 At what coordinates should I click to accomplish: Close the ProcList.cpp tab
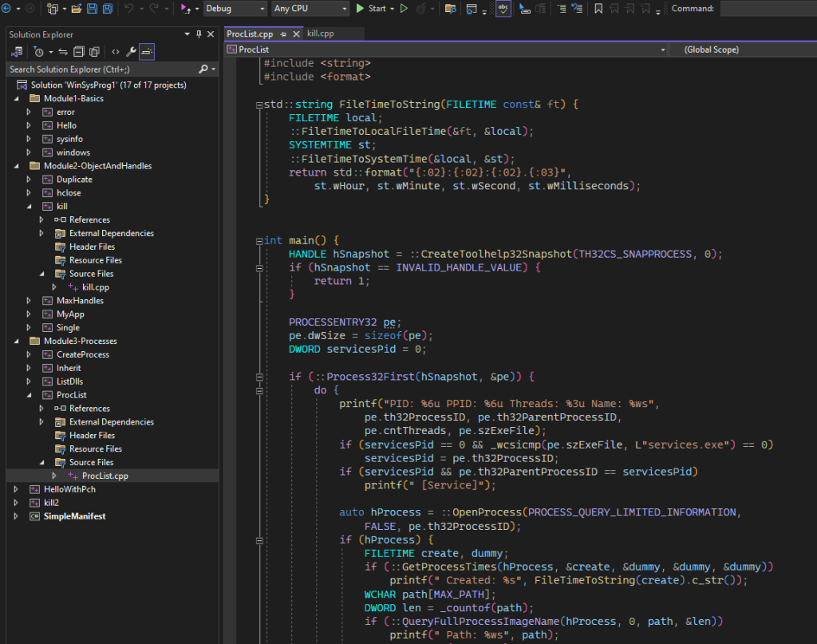click(296, 34)
